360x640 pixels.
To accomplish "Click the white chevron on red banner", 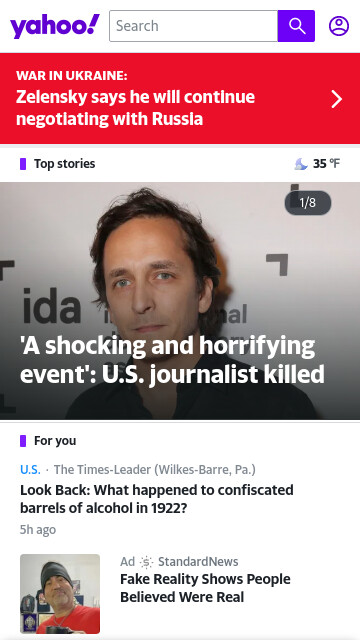I will click(337, 99).
